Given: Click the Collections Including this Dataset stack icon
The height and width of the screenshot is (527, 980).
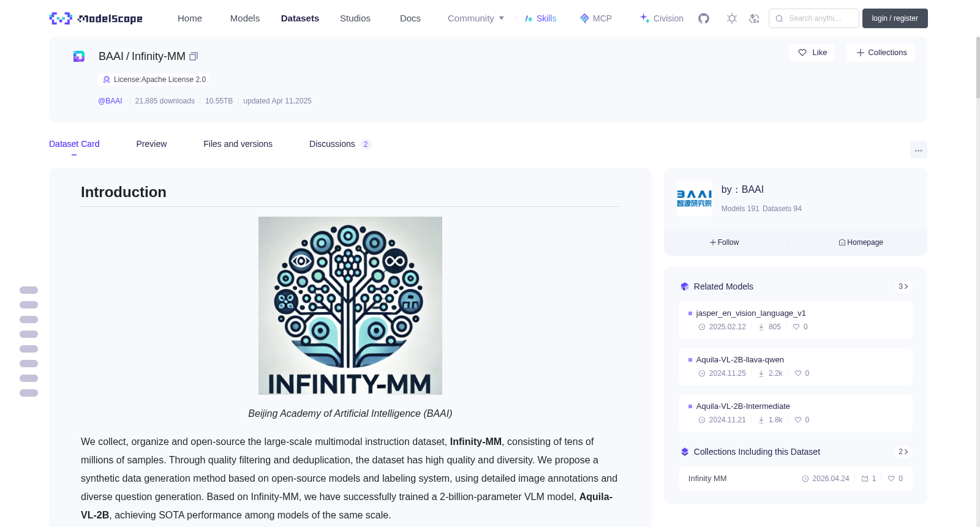Looking at the screenshot, I should (685, 452).
